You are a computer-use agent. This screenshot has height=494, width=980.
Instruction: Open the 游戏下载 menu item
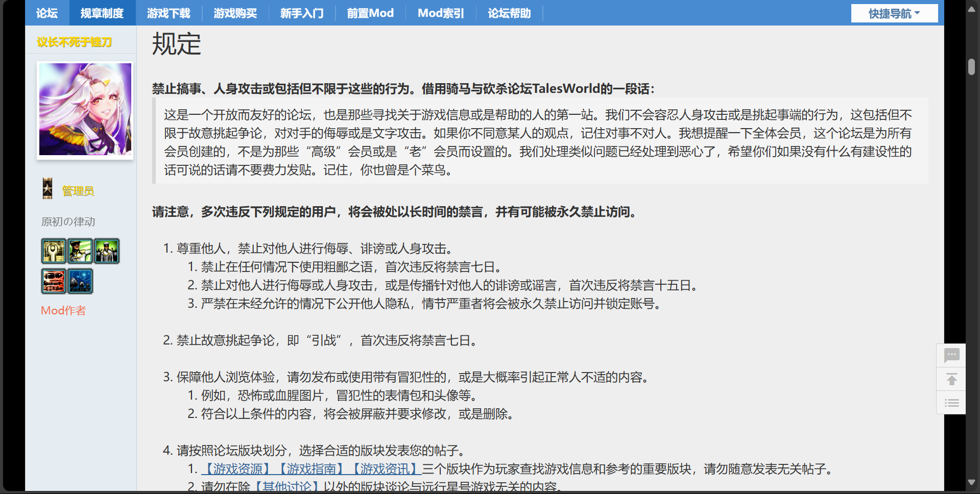tap(169, 13)
